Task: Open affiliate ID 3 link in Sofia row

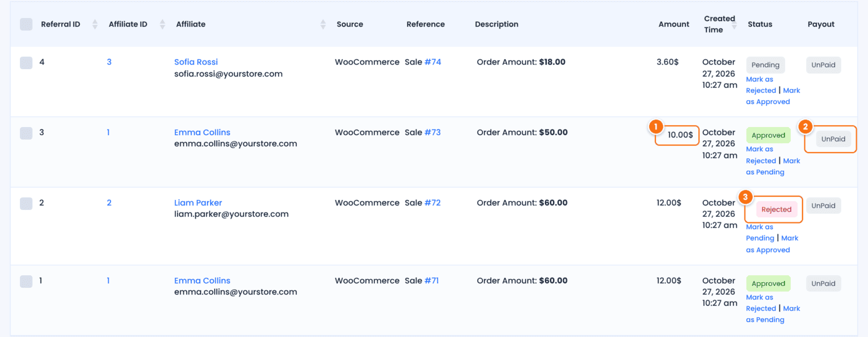Action: [x=109, y=62]
